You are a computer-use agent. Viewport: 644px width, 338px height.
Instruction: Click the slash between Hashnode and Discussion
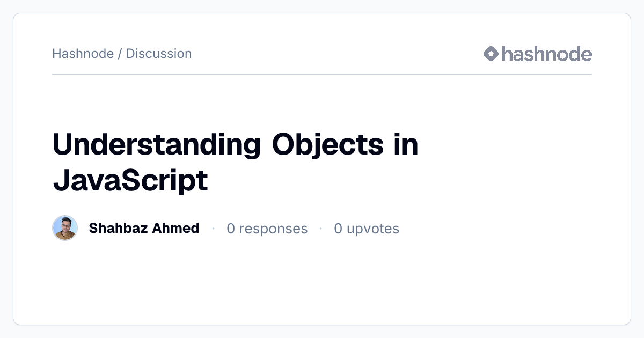click(120, 54)
